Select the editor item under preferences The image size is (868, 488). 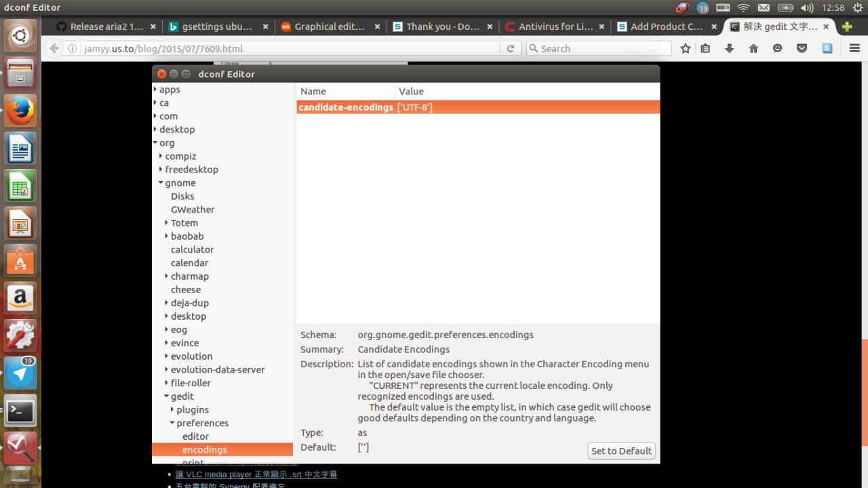click(195, 436)
